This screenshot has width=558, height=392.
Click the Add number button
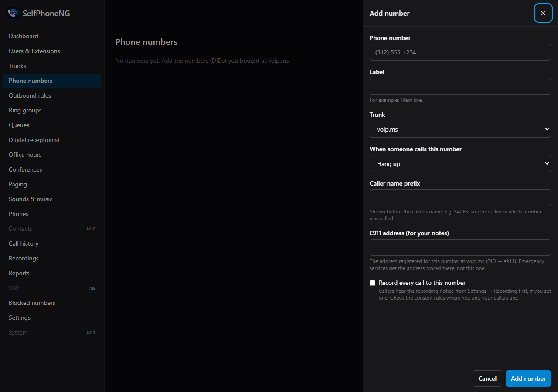tap(528, 378)
